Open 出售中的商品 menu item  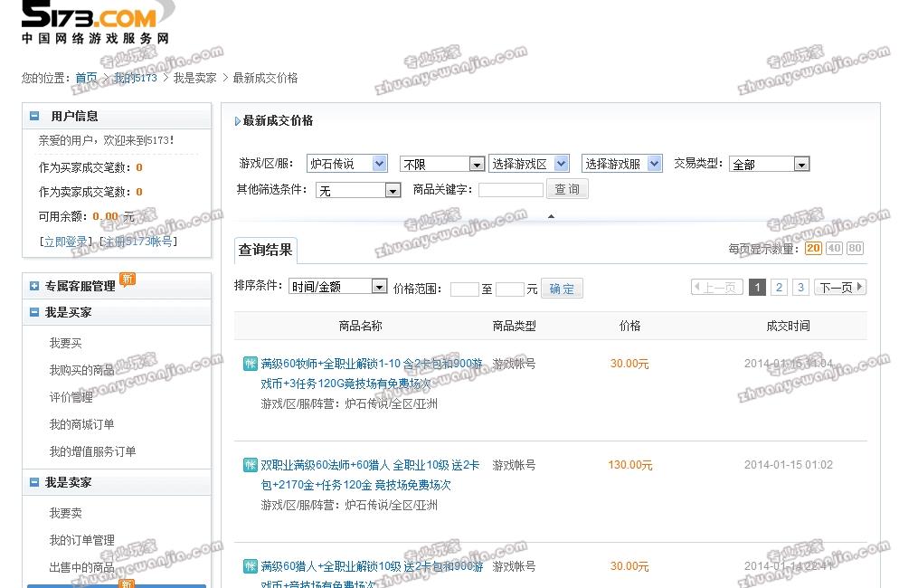coord(81,567)
